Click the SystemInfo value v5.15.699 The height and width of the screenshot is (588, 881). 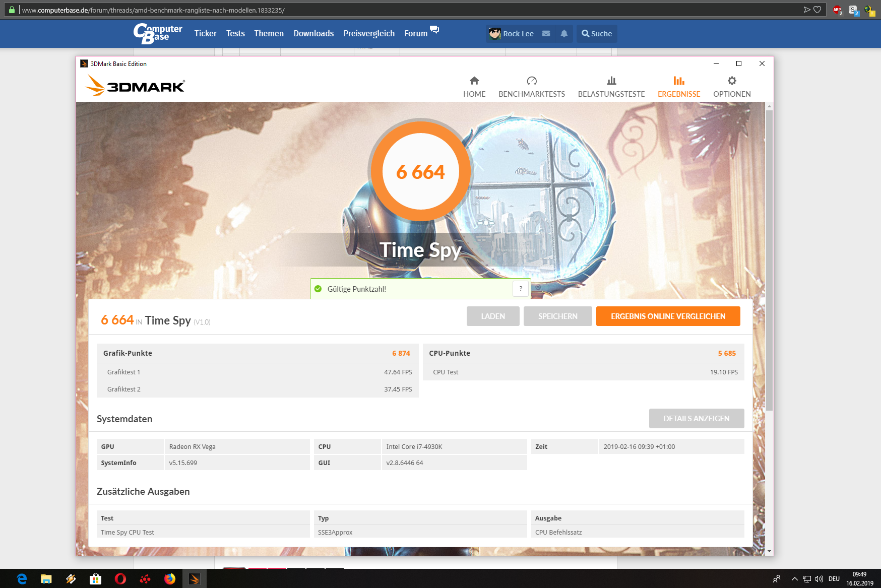coord(183,463)
